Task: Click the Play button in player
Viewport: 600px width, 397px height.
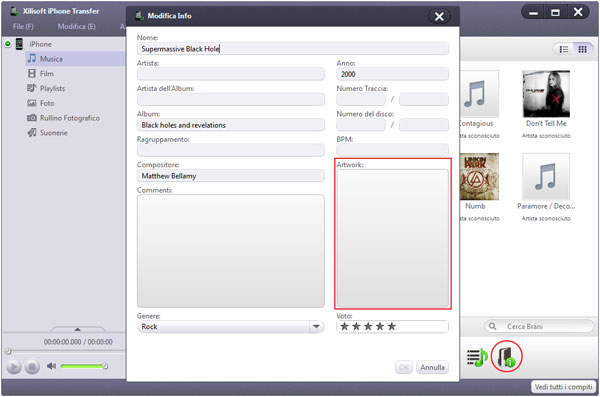Action: [14, 367]
